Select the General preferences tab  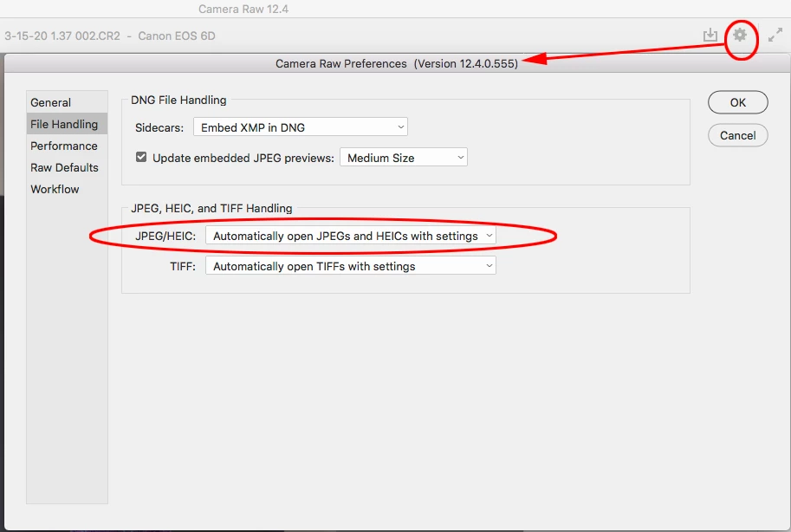[67, 102]
